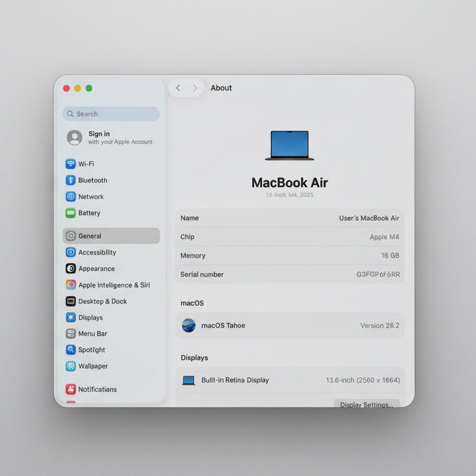Click the Notifications bell icon
Viewport: 476px width, 476px height.
tap(70, 390)
